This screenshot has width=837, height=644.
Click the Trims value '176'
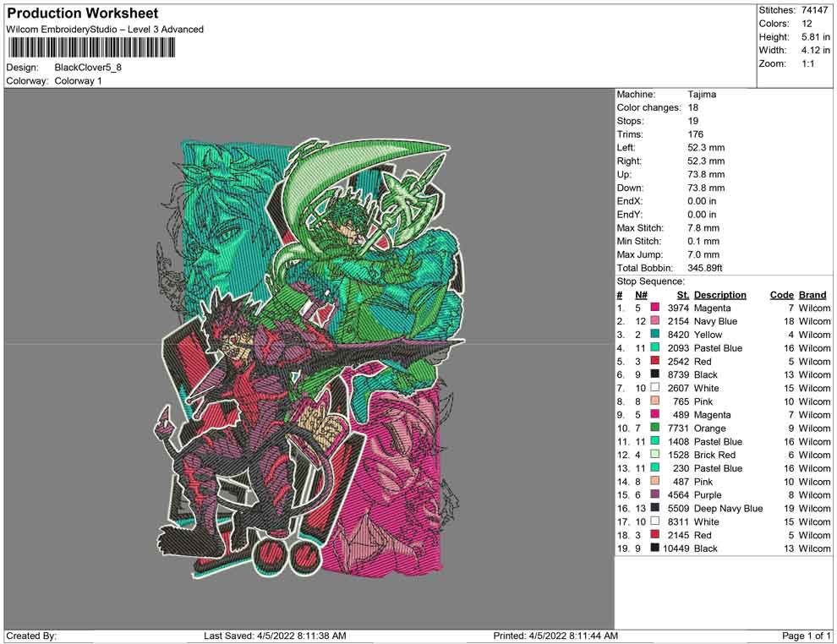click(x=696, y=134)
